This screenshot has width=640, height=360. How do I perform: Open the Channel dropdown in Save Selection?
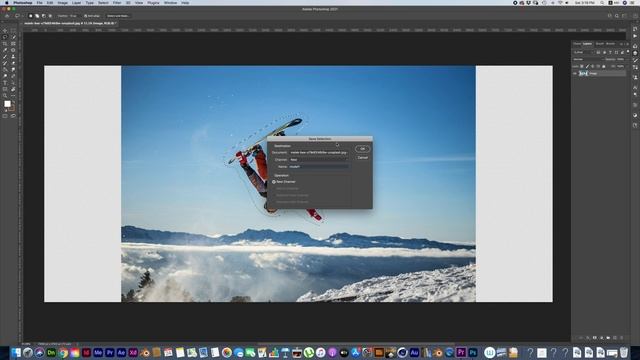point(319,160)
